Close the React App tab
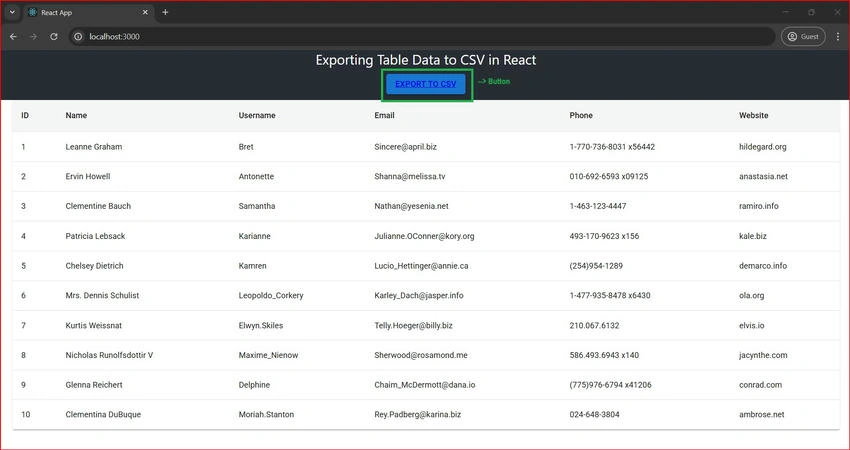The height and width of the screenshot is (450, 850). point(145,12)
